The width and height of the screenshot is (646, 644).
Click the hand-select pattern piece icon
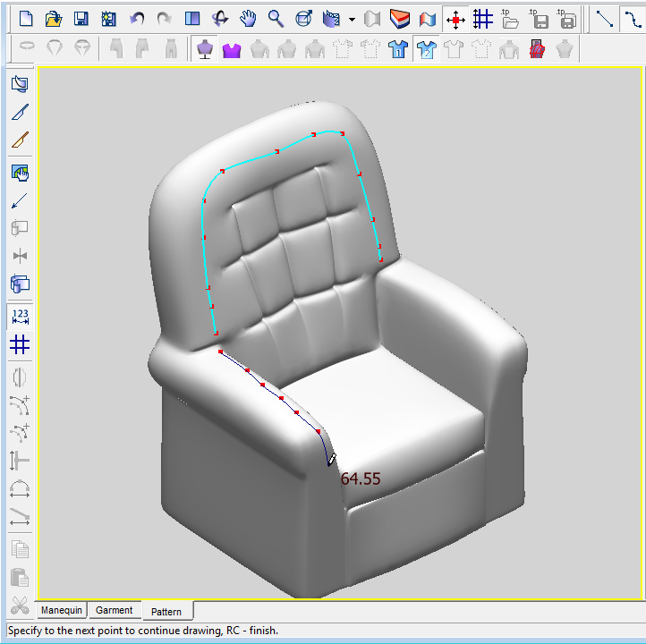pos(20,173)
